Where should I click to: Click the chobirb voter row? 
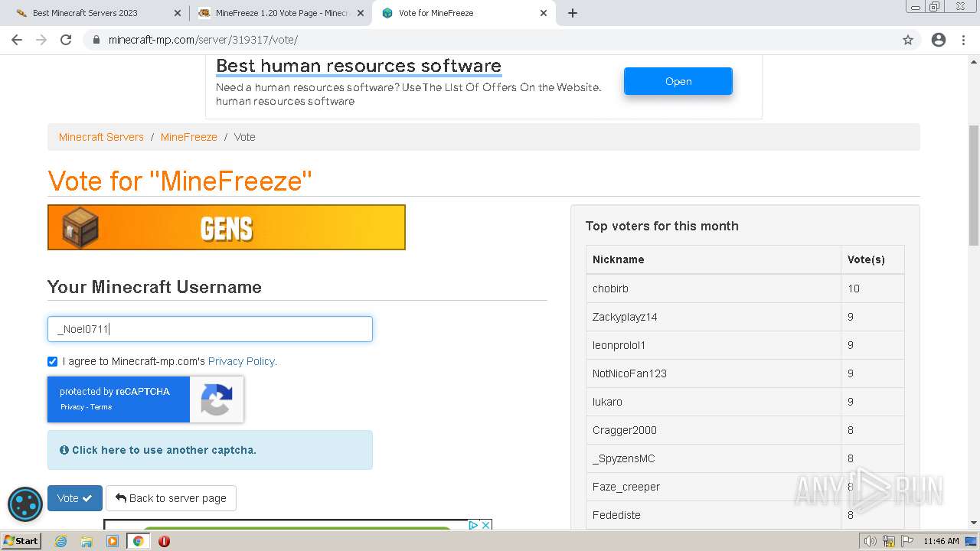point(745,289)
